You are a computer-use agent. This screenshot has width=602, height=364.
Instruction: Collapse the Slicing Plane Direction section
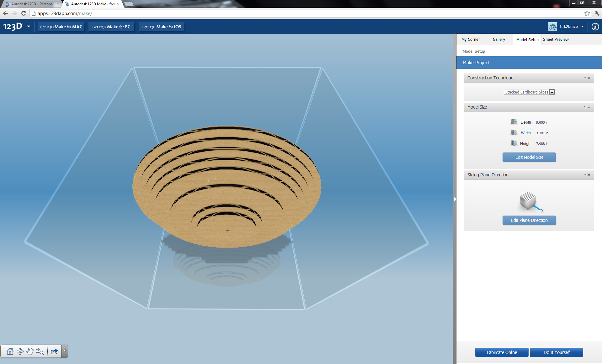click(x=585, y=175)
